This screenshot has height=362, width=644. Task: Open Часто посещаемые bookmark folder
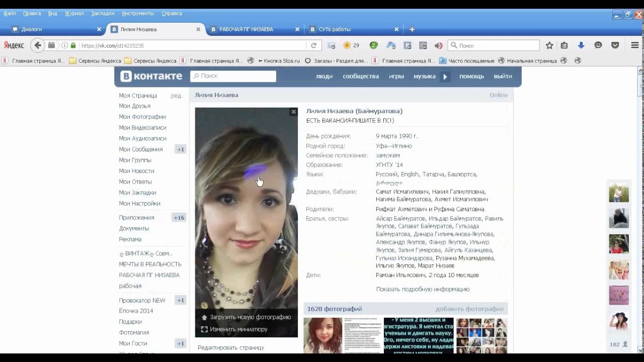click(x=467, y=60)
